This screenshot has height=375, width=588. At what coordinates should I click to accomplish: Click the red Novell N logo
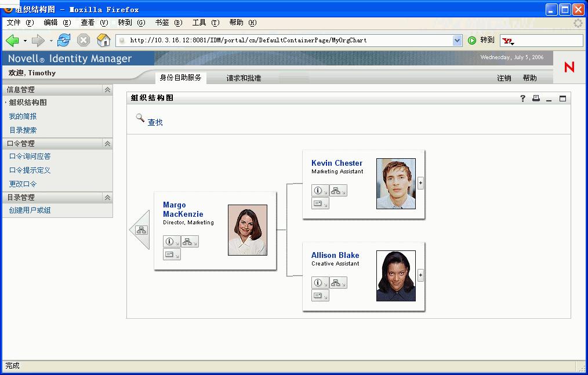[x=569, y=67]
